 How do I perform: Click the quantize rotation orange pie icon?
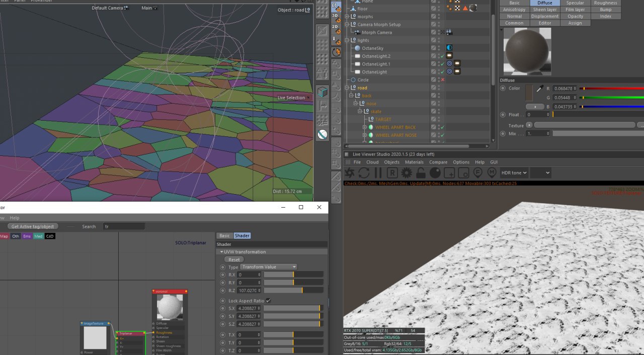pos(337,52)
